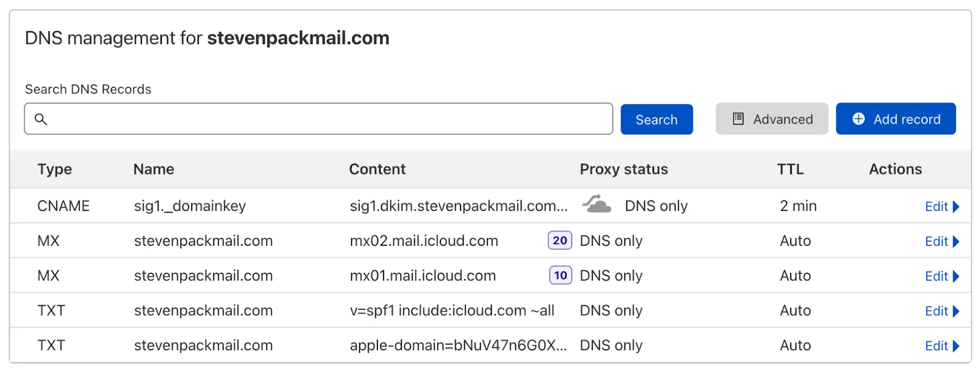Add a new DNS record
Image resolution: width=980 pixels, height=369 pixels.
pos(895,119)
